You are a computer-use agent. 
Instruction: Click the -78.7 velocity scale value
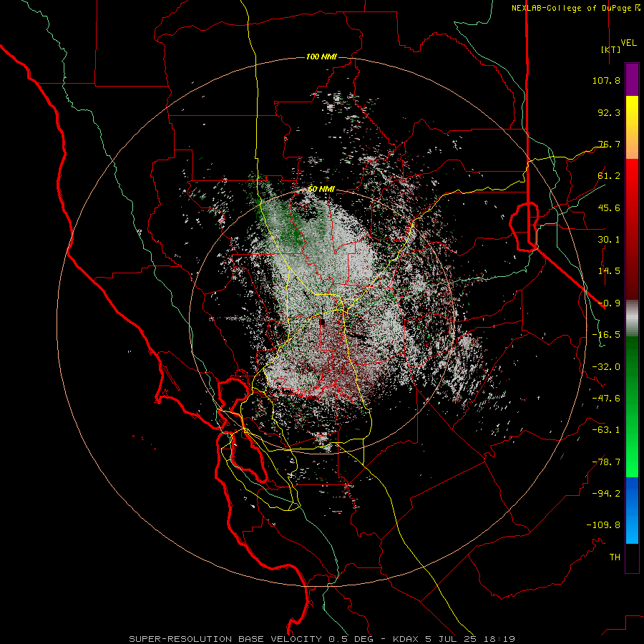[x=606, y=462]
